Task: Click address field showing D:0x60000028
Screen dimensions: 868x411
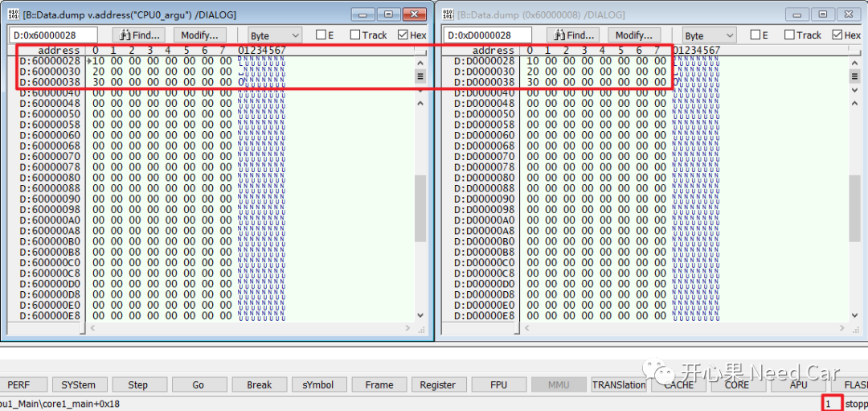Action: (x=52, y=35)
